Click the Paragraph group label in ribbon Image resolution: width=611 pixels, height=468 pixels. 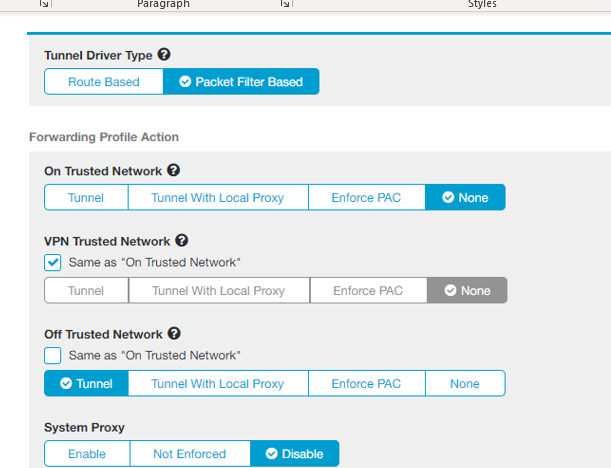[163, 4]
